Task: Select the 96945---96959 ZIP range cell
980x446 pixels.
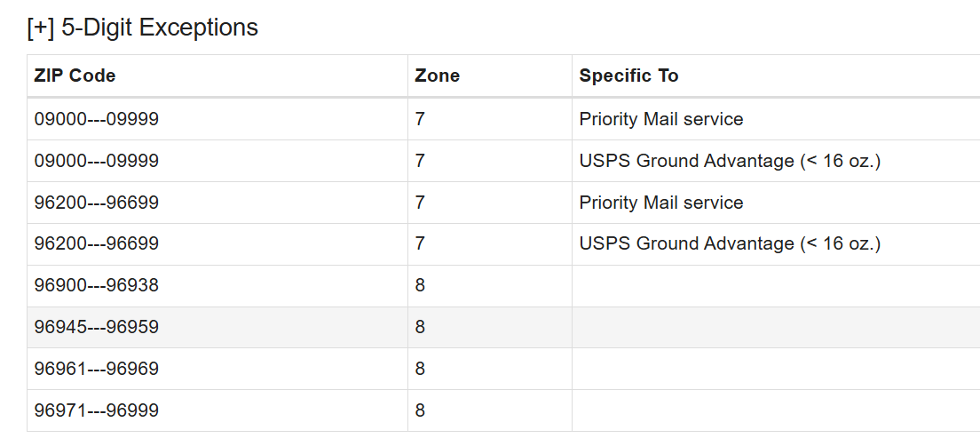Action: click(x=97, y=327)
